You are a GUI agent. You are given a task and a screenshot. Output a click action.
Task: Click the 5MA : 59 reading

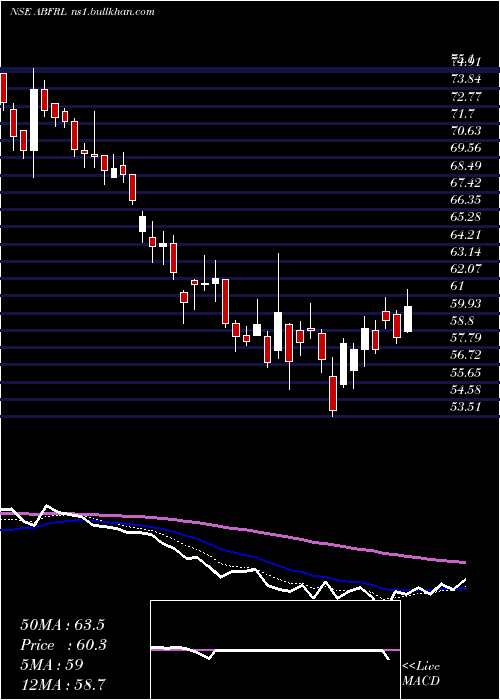[x=52, y=665]
